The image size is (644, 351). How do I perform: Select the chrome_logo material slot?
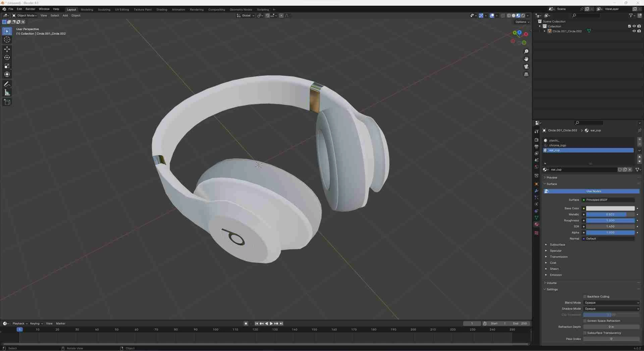pos(589,145)
